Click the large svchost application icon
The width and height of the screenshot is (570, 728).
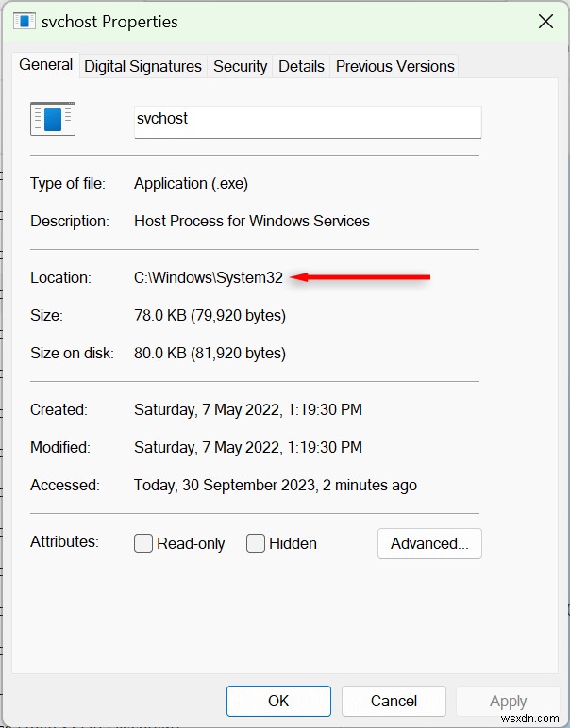[53, 119]
